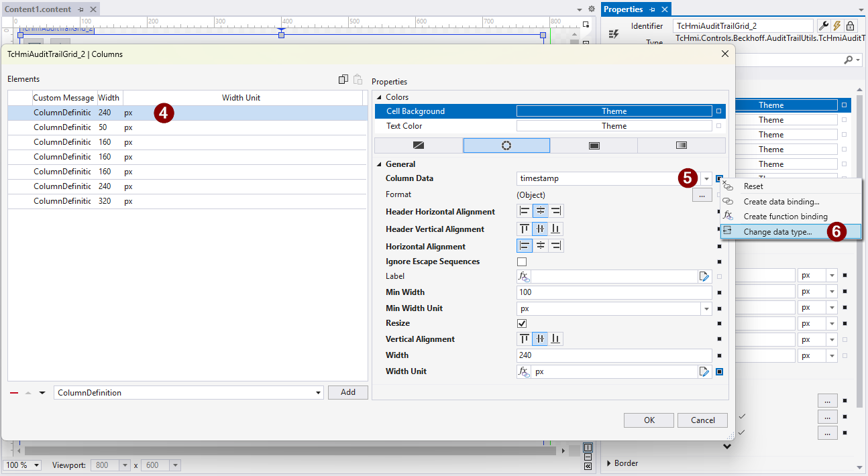Choose Change data type menu entry

777,232
